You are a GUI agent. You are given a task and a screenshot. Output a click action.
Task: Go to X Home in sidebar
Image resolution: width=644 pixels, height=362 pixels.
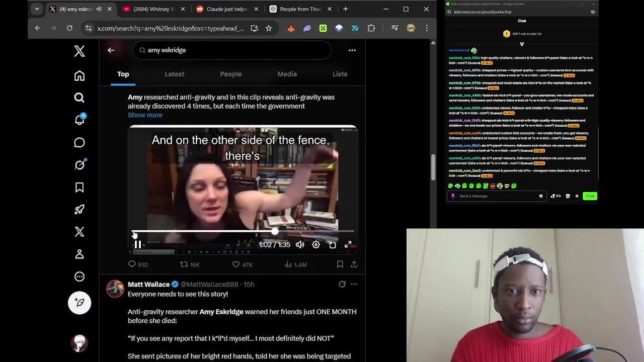79,76
